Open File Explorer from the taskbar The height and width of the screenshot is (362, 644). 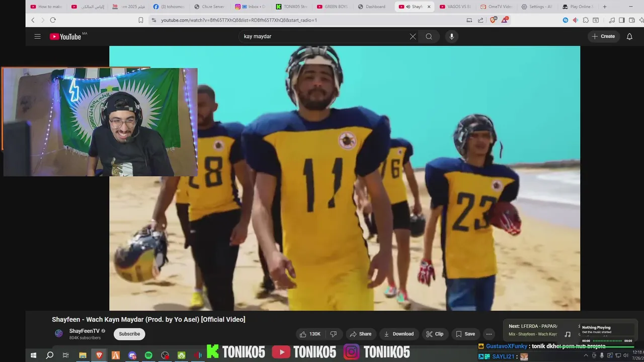pos(83,355)
